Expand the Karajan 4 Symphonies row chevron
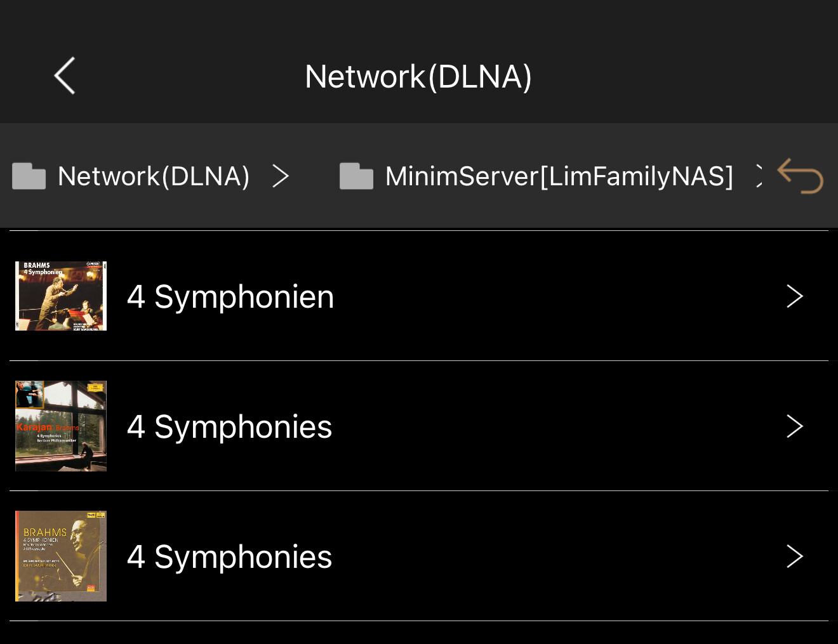Viewport: 838px width, 644px height. 795,426
